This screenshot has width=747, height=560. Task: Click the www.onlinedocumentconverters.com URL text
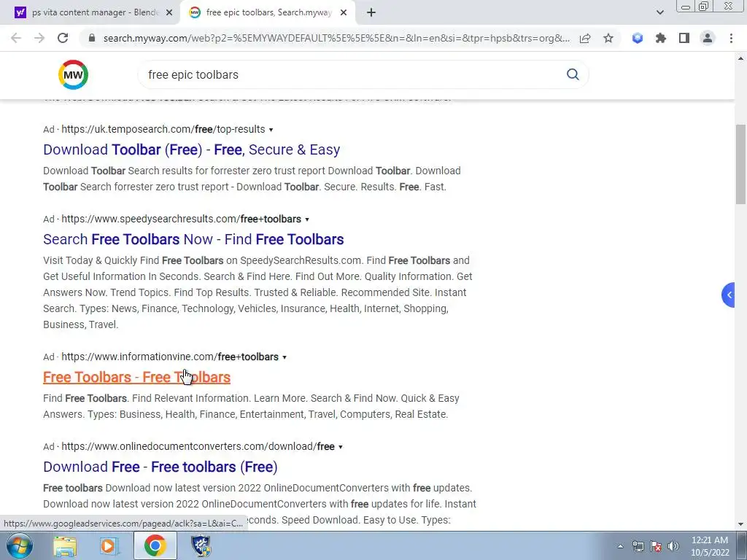coord(198,446)
